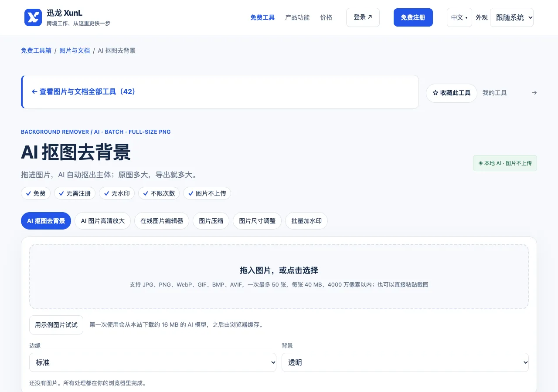
Task: Click the 图片不上传 check badge
Action: 207,193
